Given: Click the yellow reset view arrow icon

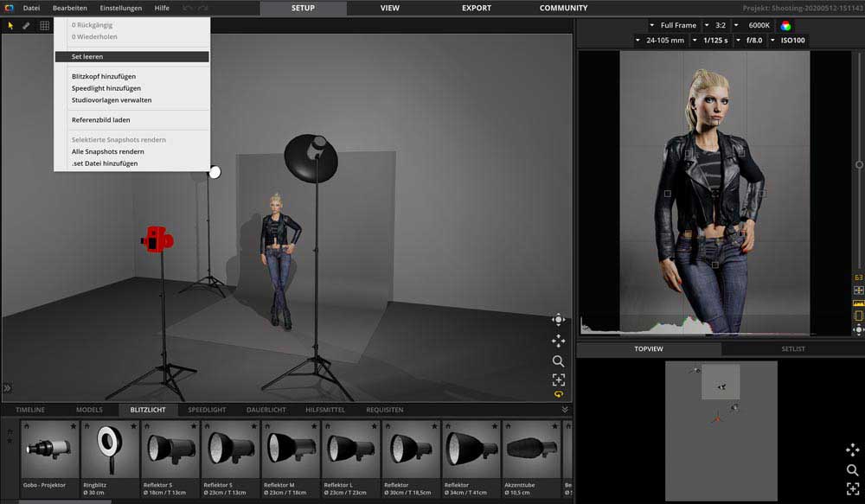Looking at the screenshot, I should pyautogui.click(x=558, y=394).
